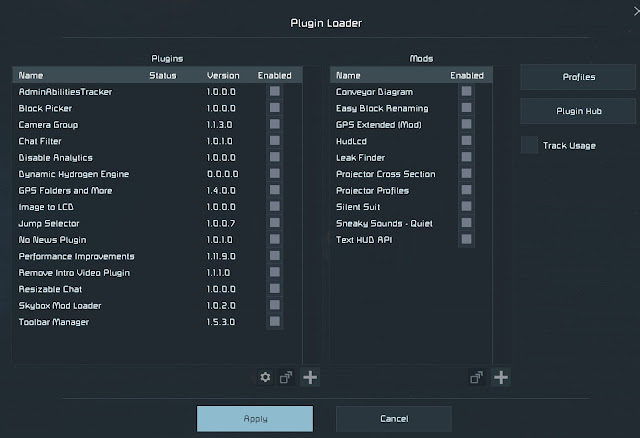This screenshot has width=640, height=438.
Task: Open the Profiles button
Action: point(578,77)
